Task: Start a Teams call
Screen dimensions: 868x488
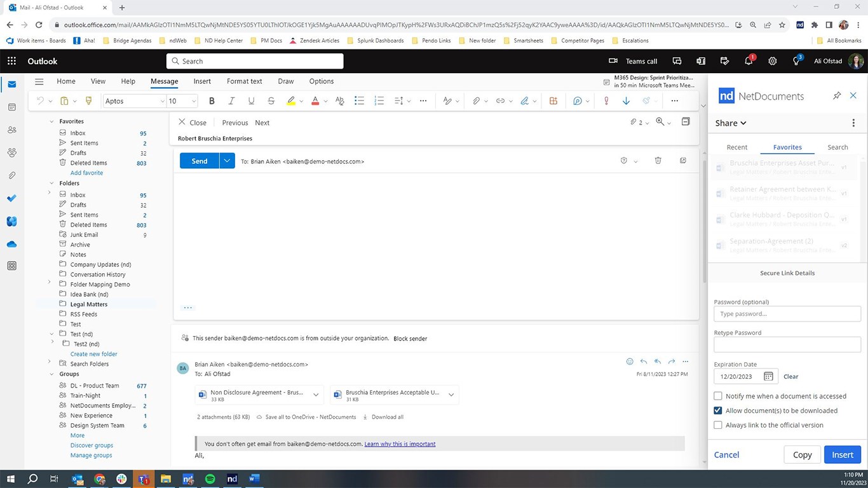Action: point(633,61)
